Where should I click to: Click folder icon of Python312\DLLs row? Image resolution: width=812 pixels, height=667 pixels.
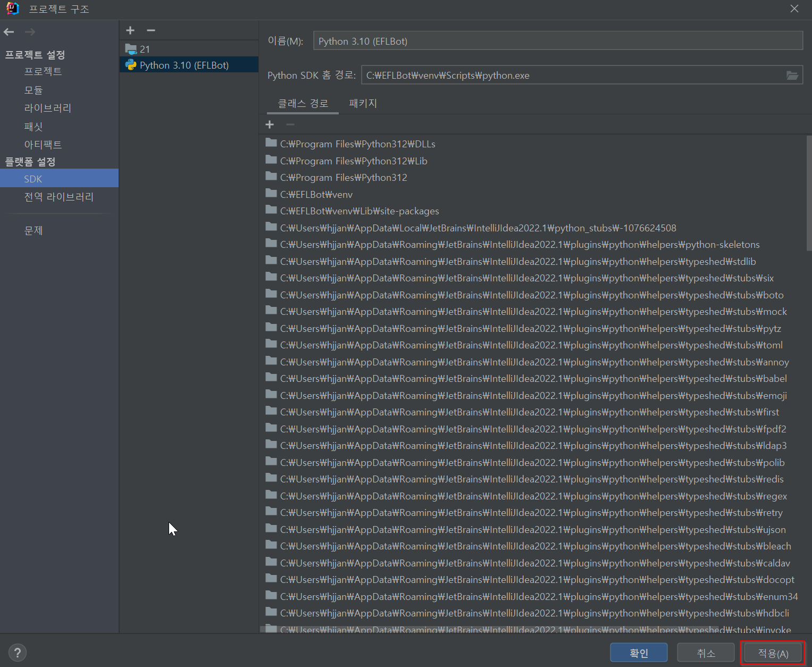point(271,143)
